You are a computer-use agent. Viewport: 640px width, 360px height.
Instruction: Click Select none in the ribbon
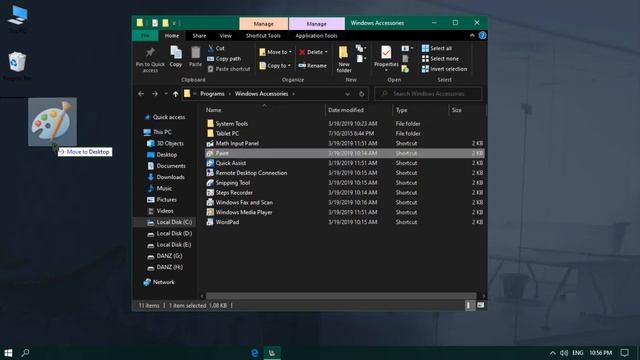(x=440, y=59)
